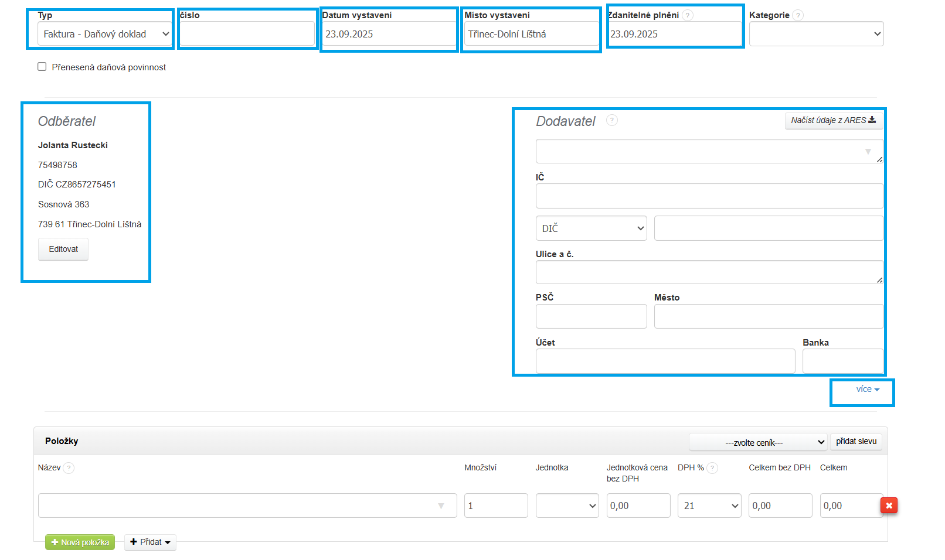The width and height of the screenshot is (945, 560).
Task: Click help icon beside Dodavatel heading
Action: 611,120
